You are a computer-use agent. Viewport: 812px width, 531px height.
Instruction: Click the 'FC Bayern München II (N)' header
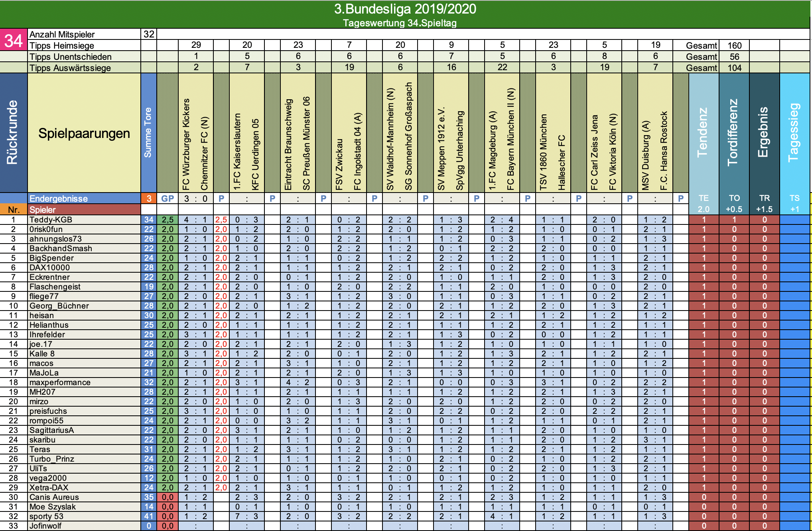[510, 139]
